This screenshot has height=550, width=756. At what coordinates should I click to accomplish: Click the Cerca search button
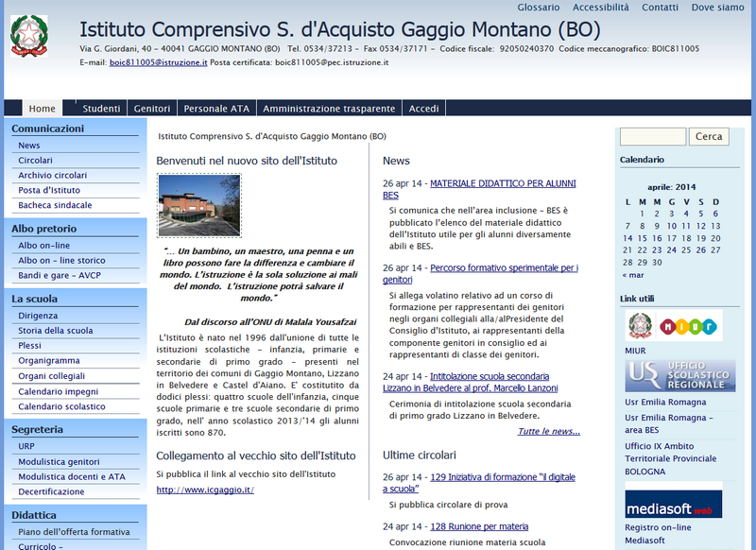pos(709,136)
